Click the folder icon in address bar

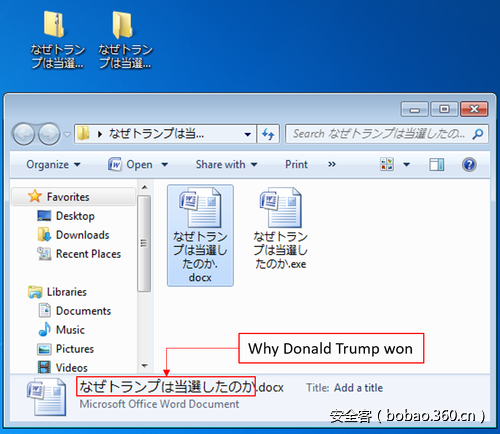pyautogui.click(x=83, y=134)
